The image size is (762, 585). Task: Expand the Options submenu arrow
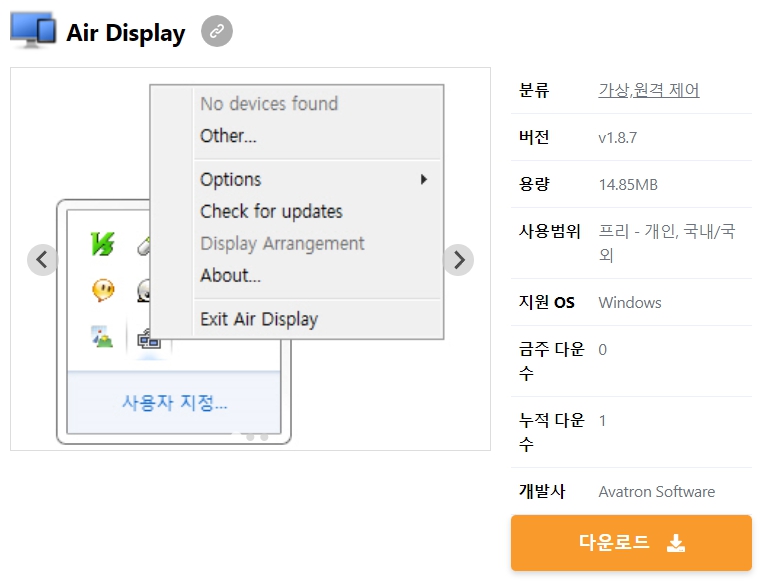click(424, 179)
